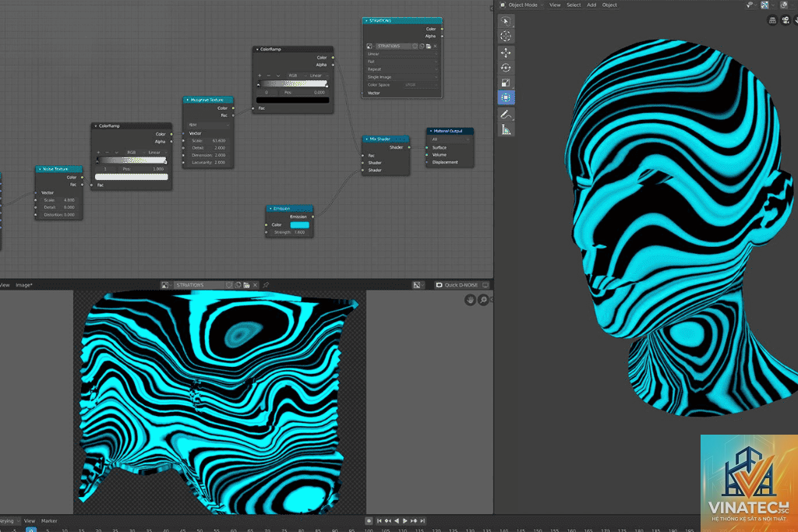Open fBM type dropdown in Musgrave Texture node
This screenshot has width=798, height=532.
[208, 125]
